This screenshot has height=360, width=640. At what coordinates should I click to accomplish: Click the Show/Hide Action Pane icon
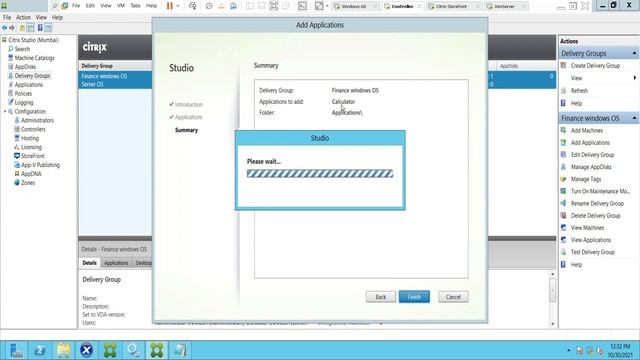49,28
